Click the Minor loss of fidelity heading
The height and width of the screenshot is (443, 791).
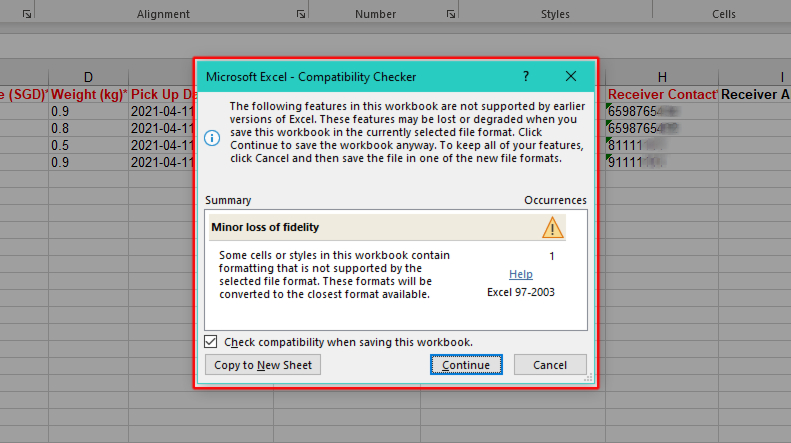click(265, 227)
